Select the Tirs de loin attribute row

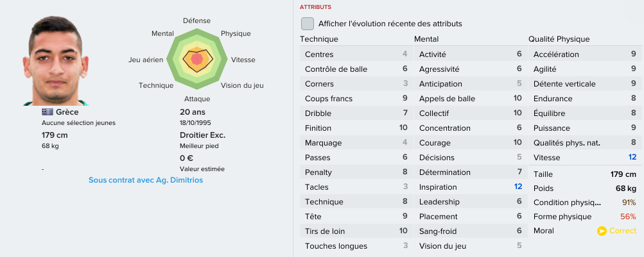click(356, 231)
